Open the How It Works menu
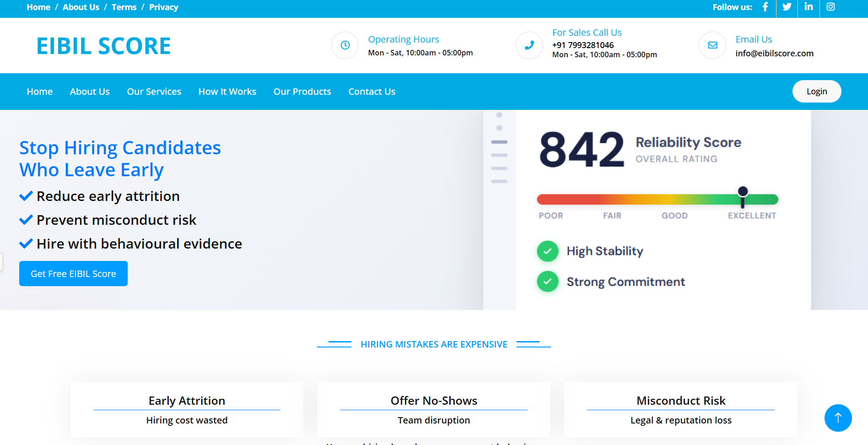 coord(227,91)
